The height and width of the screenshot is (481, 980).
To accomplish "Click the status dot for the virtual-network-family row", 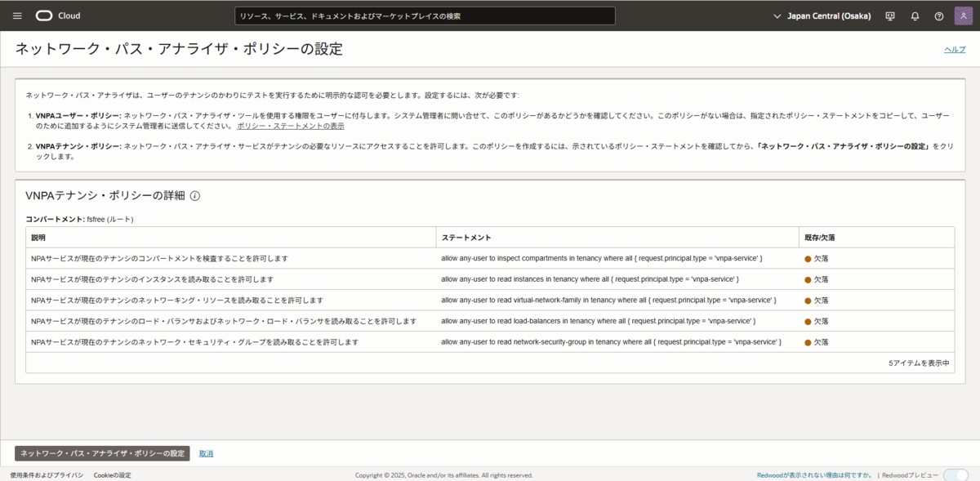I will coord(808,301).
